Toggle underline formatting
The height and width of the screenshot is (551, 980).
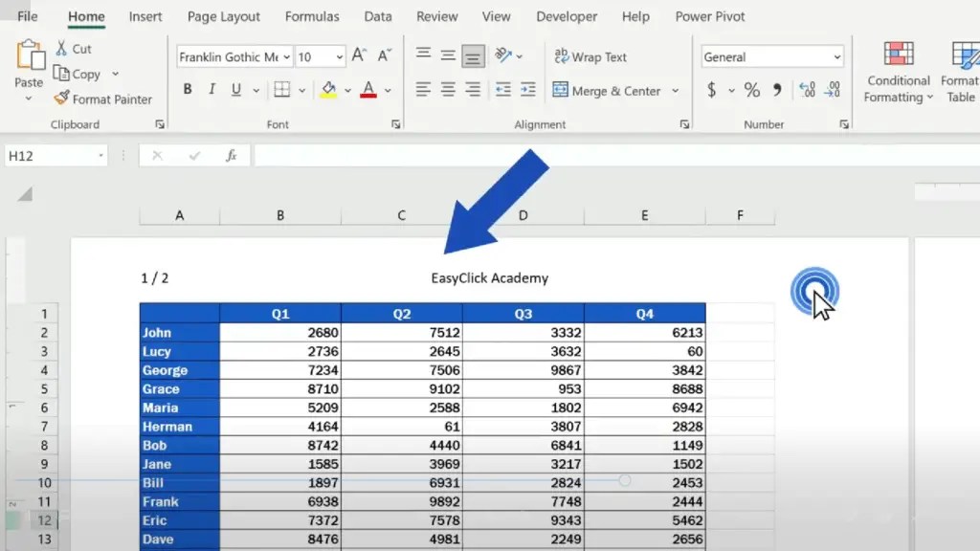[234, 89]
